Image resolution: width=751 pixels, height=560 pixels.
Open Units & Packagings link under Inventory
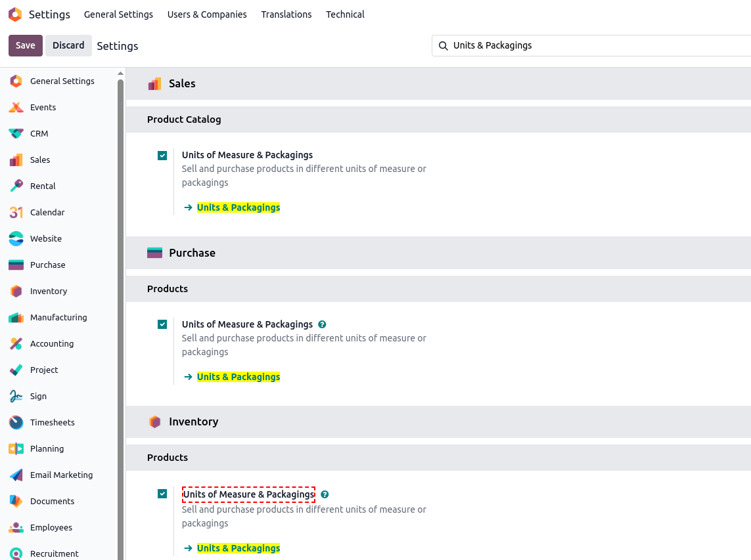[238, 548]
